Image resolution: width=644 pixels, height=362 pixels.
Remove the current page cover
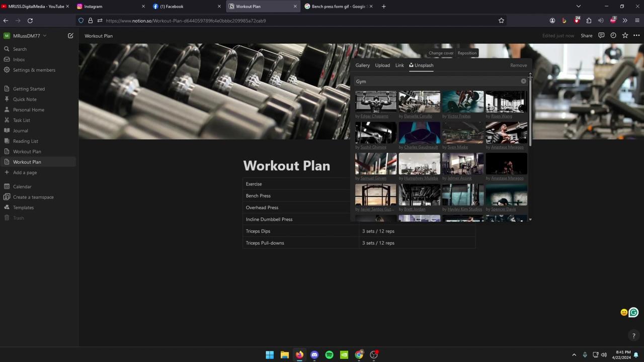tap(518, 65)
